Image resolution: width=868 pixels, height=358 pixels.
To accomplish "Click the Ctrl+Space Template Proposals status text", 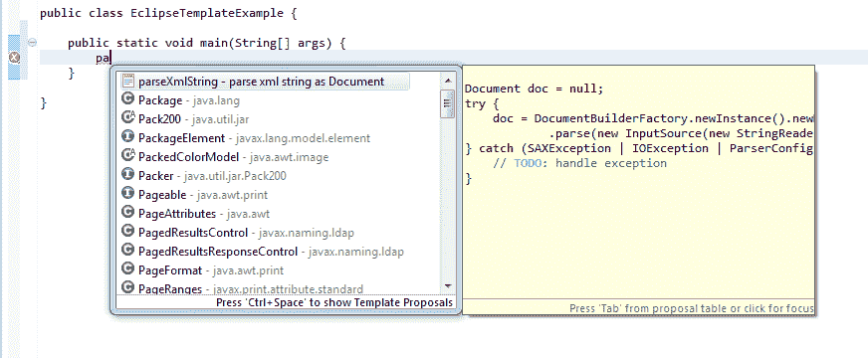I will (x=334, y=302).
